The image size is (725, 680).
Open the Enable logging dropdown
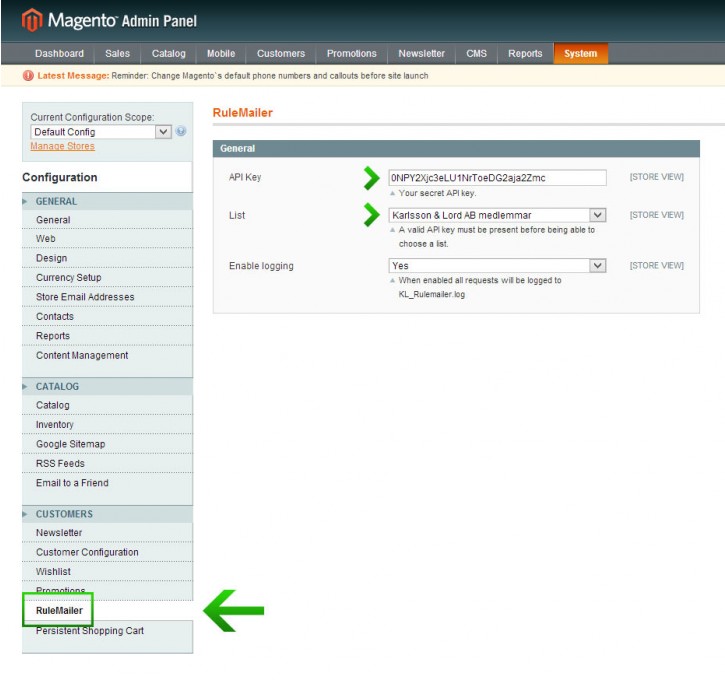497,265
